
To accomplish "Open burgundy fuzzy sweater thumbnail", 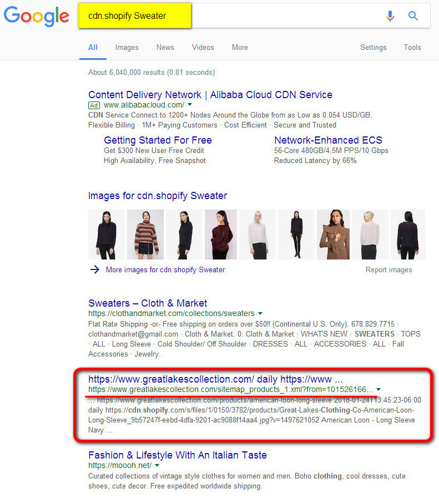I will [221, 235].
